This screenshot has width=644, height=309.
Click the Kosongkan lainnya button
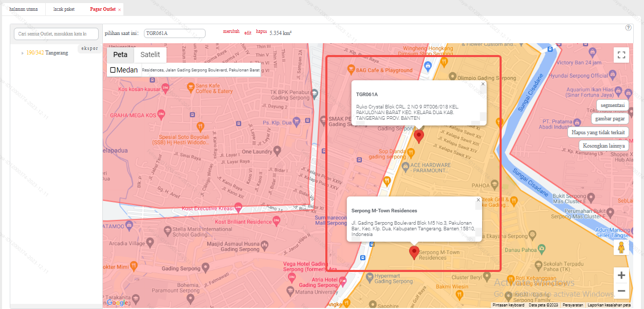604,146
